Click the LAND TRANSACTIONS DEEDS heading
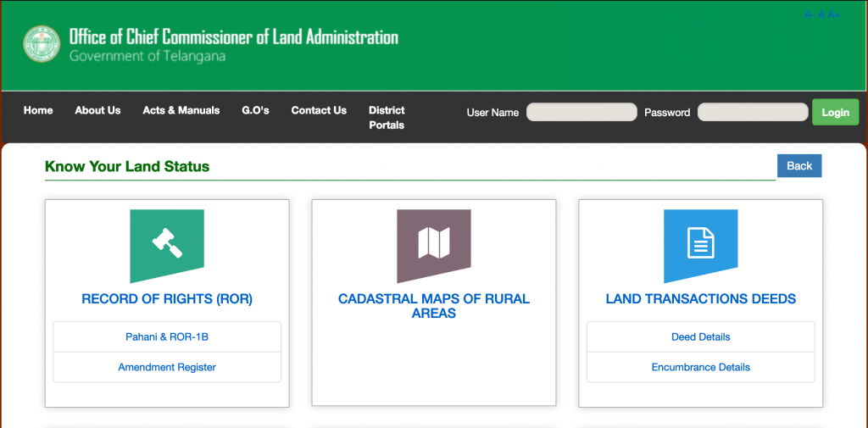This screenshot has height=428, width=868. tap(701, 299)
